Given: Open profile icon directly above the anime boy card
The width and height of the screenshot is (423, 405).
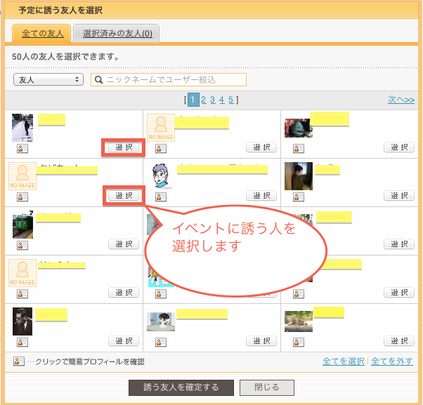Looking at the screenshot, I should 161,294.
